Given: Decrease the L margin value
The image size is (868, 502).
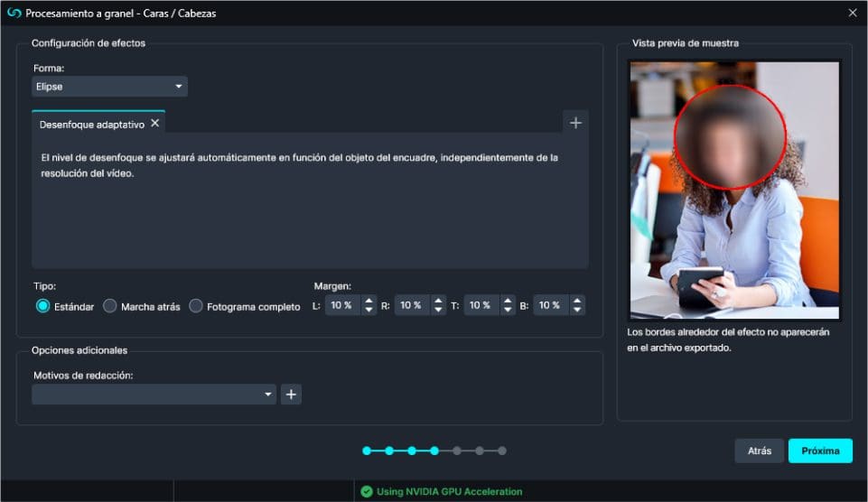Looking at the screenshot, I should pos(369,311).
